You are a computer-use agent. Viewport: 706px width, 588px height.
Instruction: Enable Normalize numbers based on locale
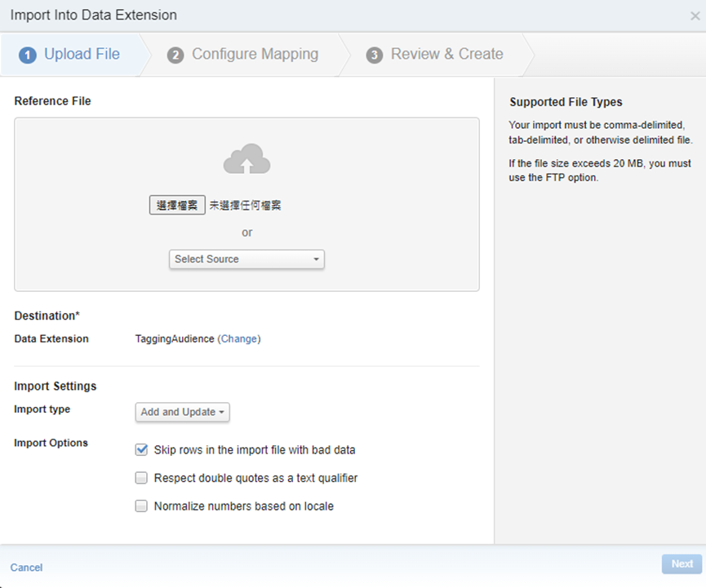coord(141,506)
